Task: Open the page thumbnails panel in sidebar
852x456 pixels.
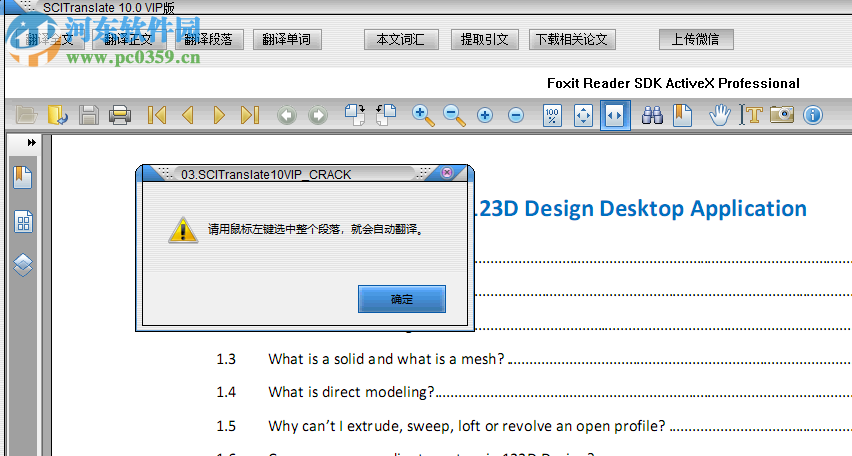Action: pos(23,222)
